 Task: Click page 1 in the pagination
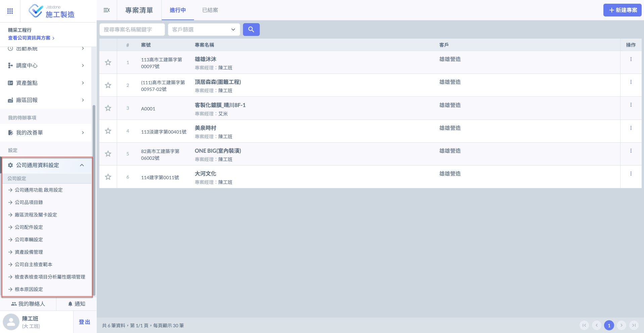(609, 325)
